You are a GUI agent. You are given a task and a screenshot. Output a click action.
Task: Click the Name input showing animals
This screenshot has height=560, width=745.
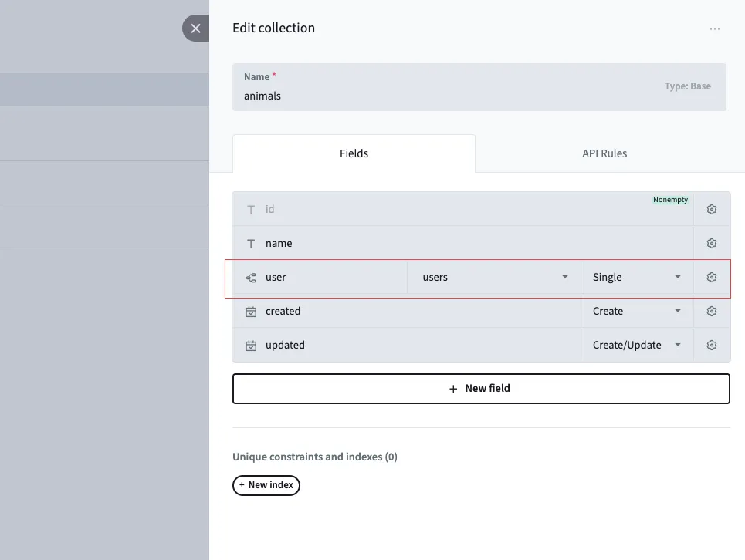pyautogui.click(x=386, y=96)
